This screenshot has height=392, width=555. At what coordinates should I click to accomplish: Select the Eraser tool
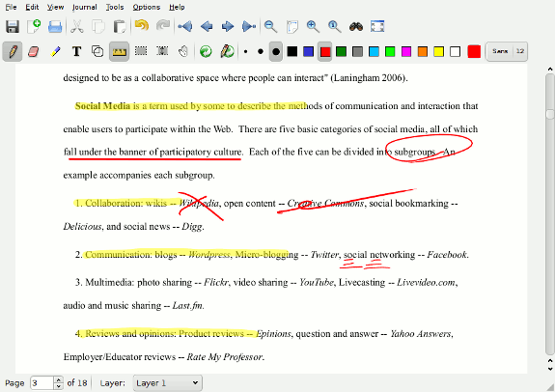(x=33, y=52)
